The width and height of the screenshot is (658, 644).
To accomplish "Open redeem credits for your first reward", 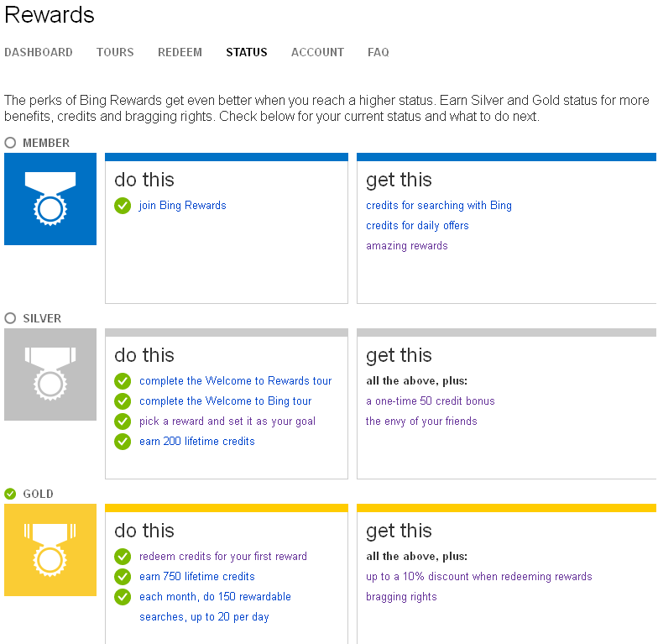I will pos(223,556).
